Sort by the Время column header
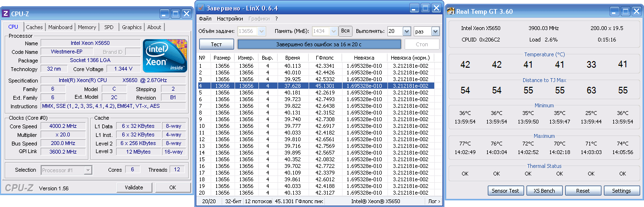 pos(292,57)
